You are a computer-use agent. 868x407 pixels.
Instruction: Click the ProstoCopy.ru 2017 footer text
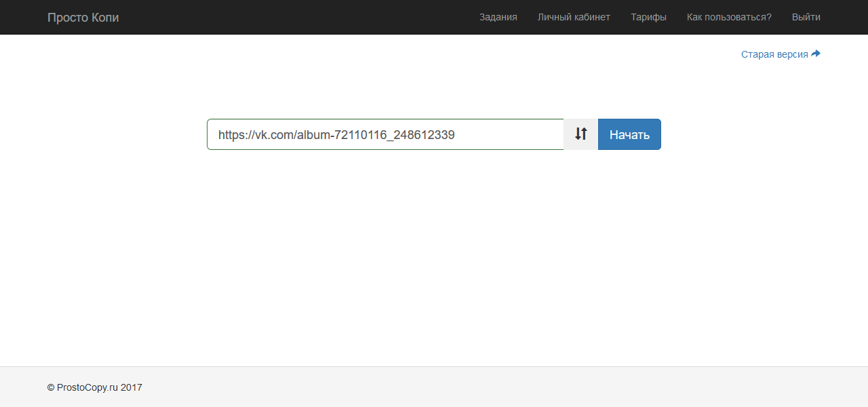tap(95, 387)
